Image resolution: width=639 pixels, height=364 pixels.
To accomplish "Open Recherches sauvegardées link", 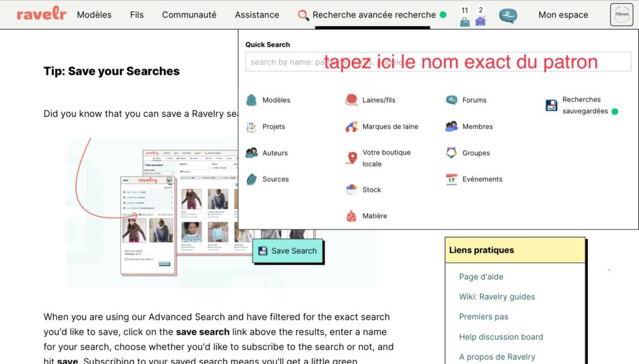I will pyautogui.click(x=585, y=105).
